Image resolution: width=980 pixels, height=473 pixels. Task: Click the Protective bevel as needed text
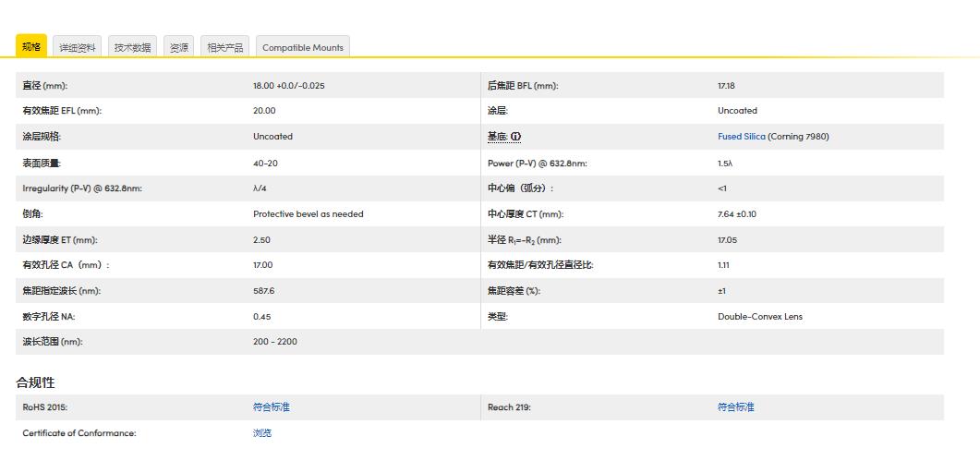(x=308, y=214)
